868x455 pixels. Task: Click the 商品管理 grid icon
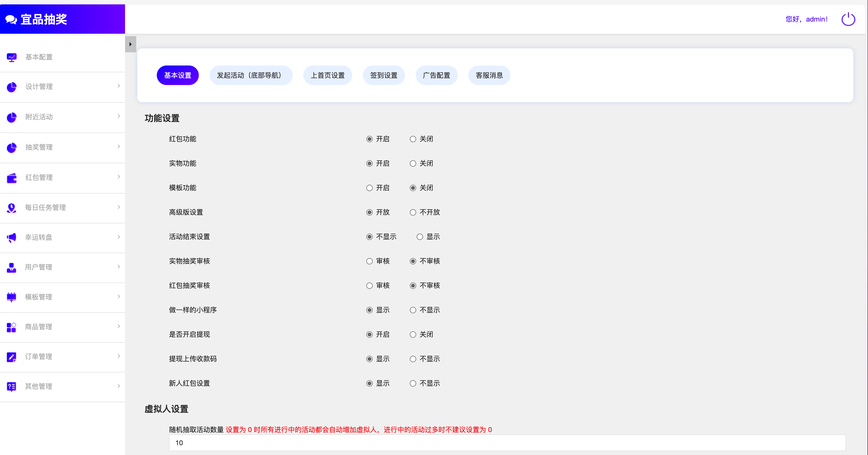point(12,327)
